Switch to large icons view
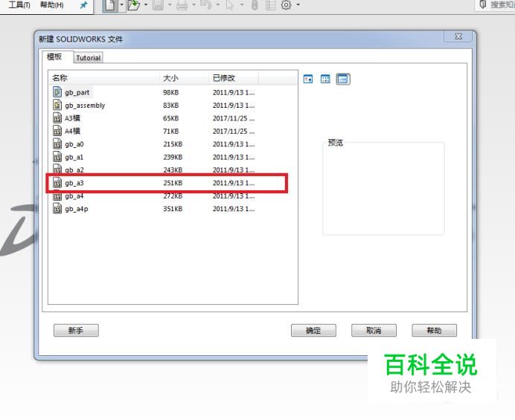Viewport: 515px width, 420px height. [308, 79]
